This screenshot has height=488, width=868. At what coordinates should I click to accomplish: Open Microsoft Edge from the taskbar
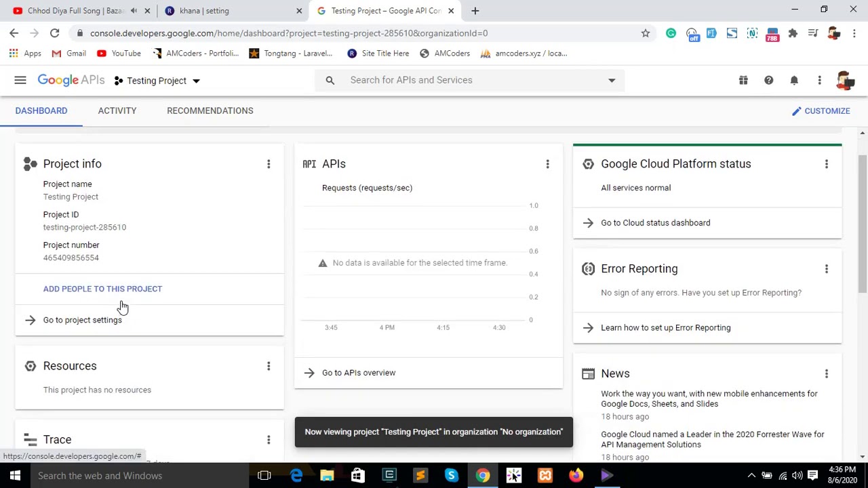(x=296, y=476)
